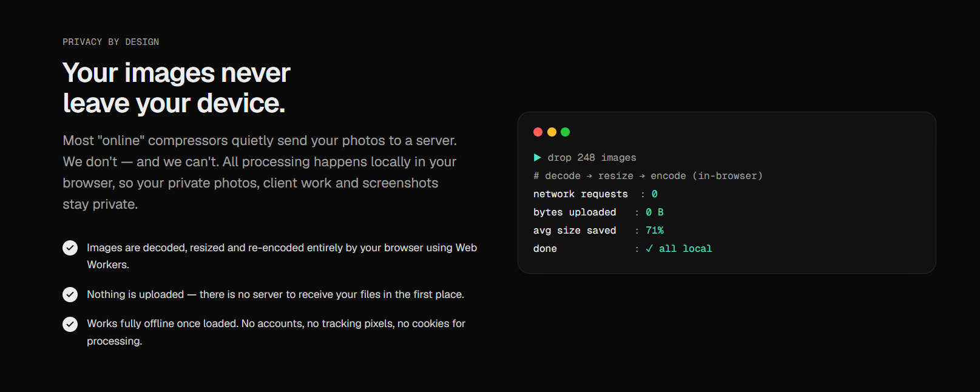The height and width of the screenshot is (392, 980).
Task: Click the bytes uploaded value 0 B
Action: point(655,212)
